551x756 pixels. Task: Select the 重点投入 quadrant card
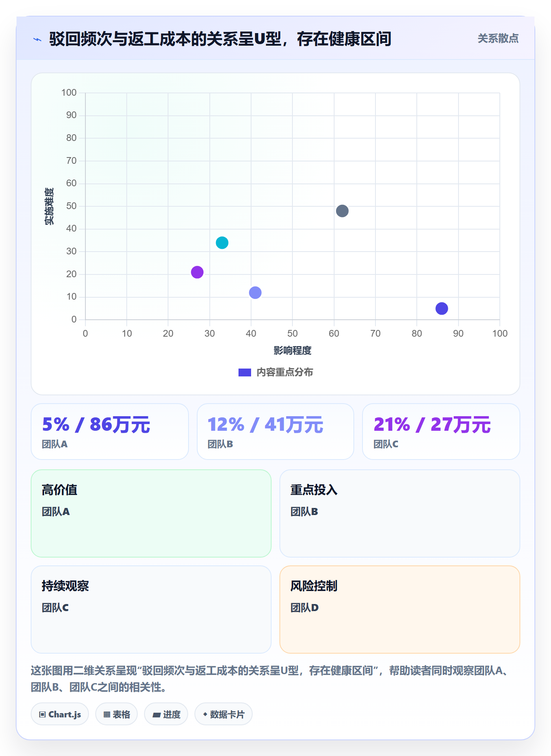[x=400, y=513]
